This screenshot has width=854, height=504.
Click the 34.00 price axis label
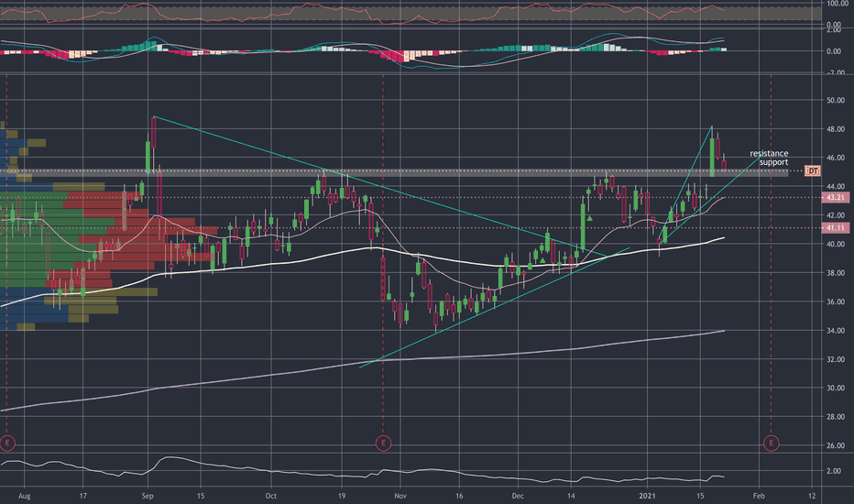click(835, 330)
